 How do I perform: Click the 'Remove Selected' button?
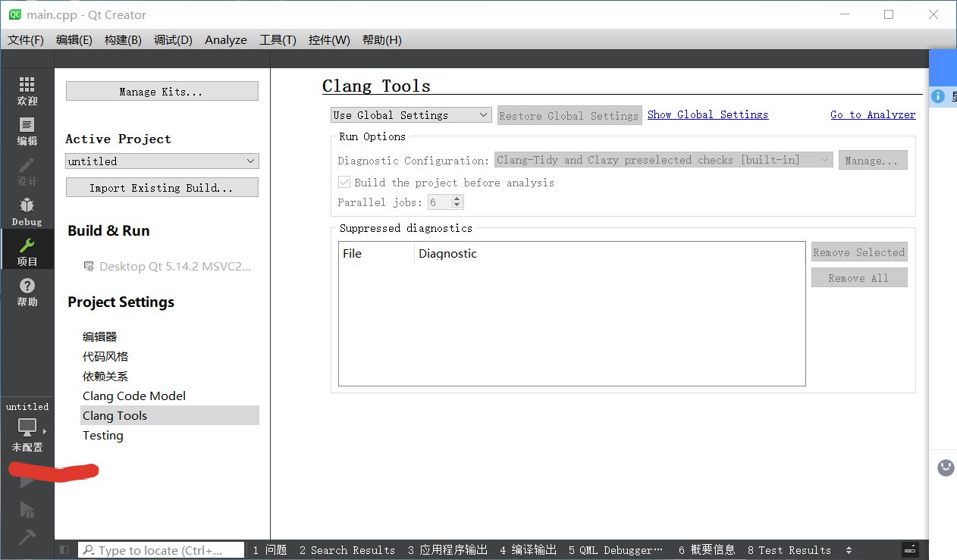(859, 252)
